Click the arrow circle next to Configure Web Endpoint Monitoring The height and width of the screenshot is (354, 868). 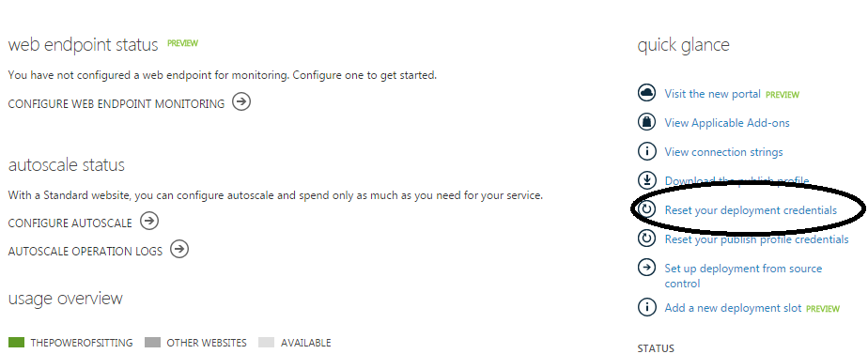(241, 102)
